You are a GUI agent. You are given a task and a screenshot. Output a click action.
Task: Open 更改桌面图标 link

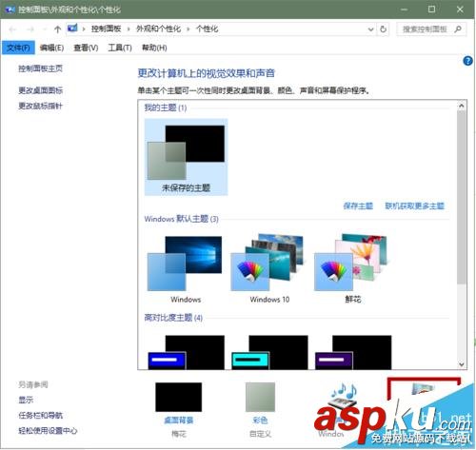tap(40, 90)
